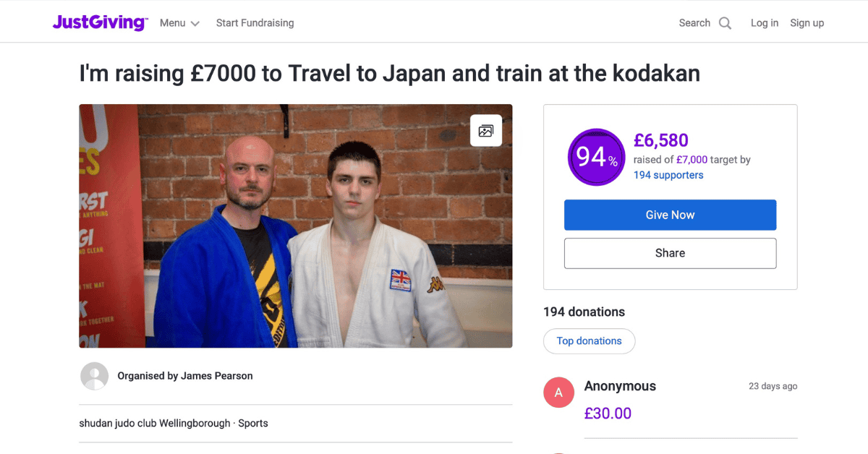
Task: Open the photo gallery icon on image
Action: 486,131
